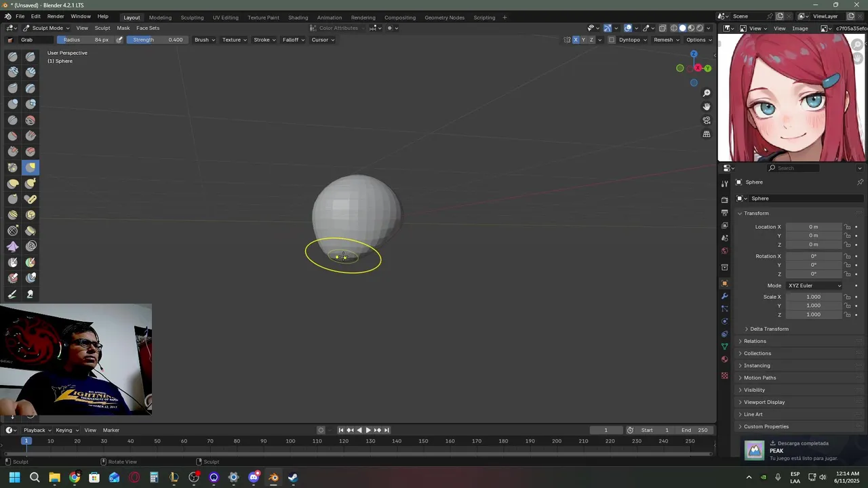Image resolution: width=868 pixels, height=488 pixels.
Task: Open the Texture properties tab
Action: [x=724, y=375]
